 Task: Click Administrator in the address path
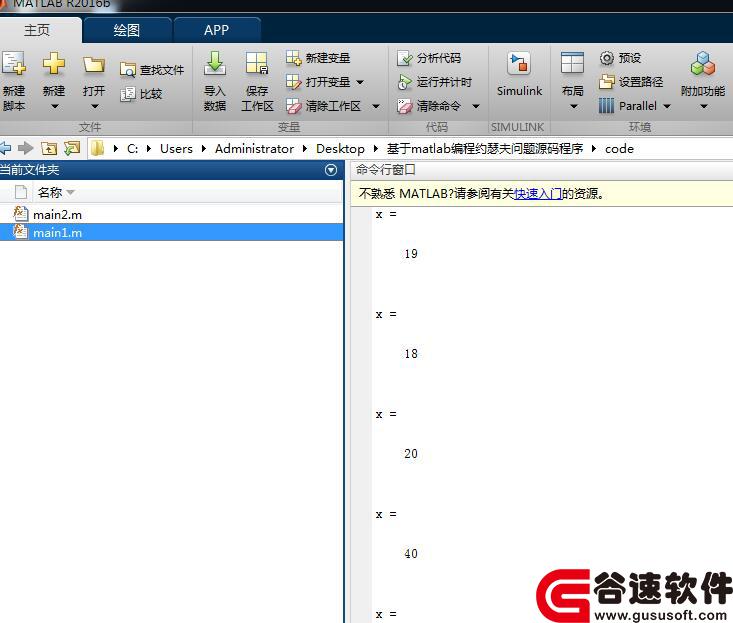pyautogui.click(x=254, y=149)
